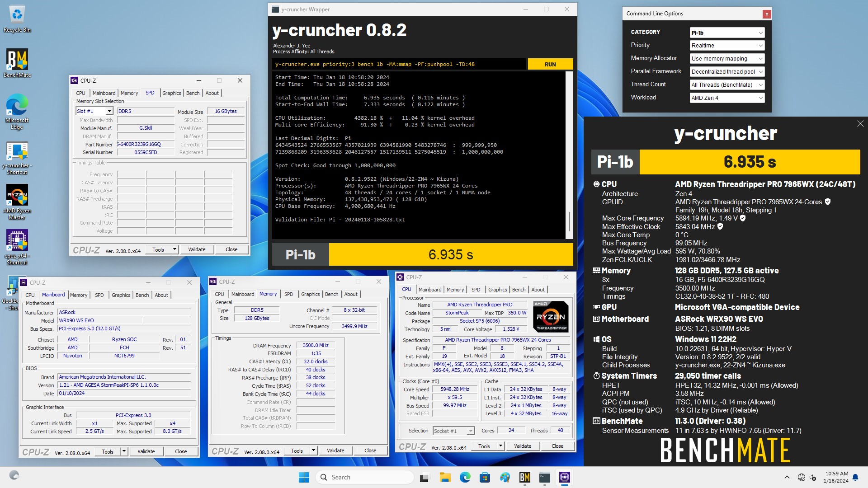Expand Tools arrow in the Memory CPU-Z window
Viewport: 868px width, 488px height.
click(313, 450)
